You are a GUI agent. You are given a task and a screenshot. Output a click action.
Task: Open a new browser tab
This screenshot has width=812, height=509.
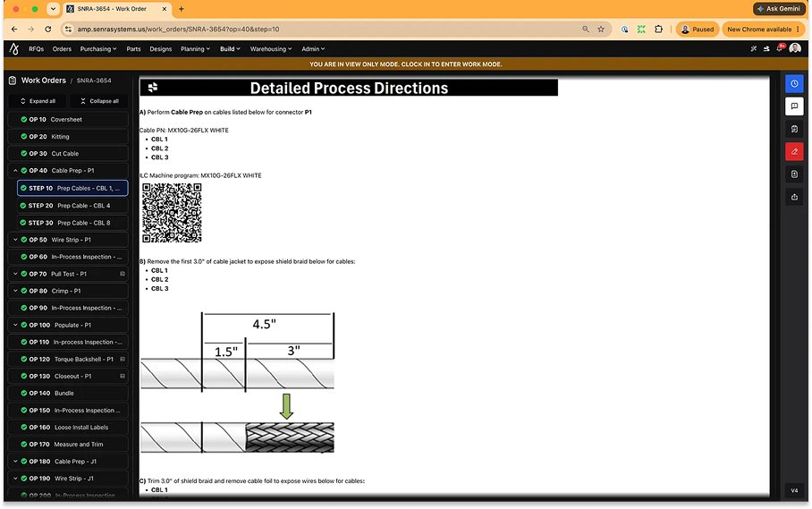[x=182, y=9]
